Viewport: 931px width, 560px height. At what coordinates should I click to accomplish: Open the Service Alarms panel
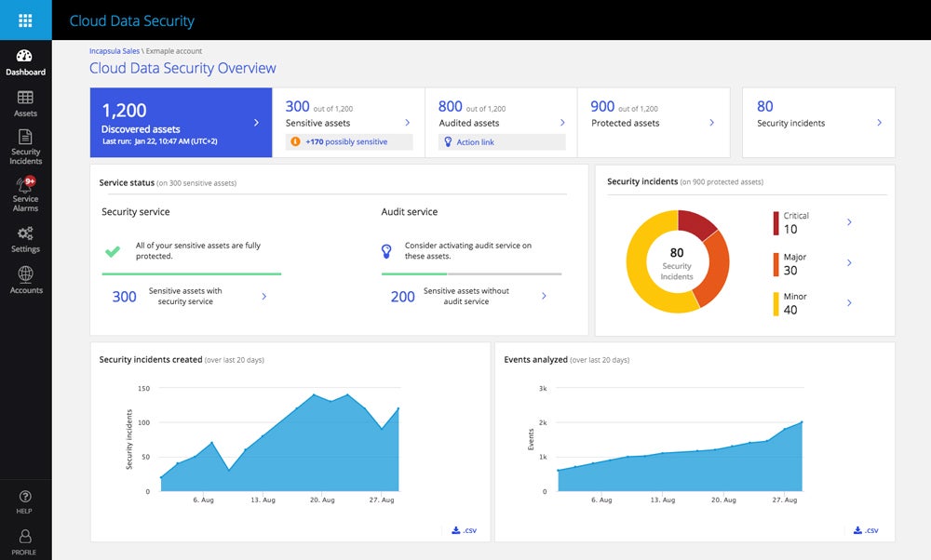pyautogui.click(x=25, y=191)
